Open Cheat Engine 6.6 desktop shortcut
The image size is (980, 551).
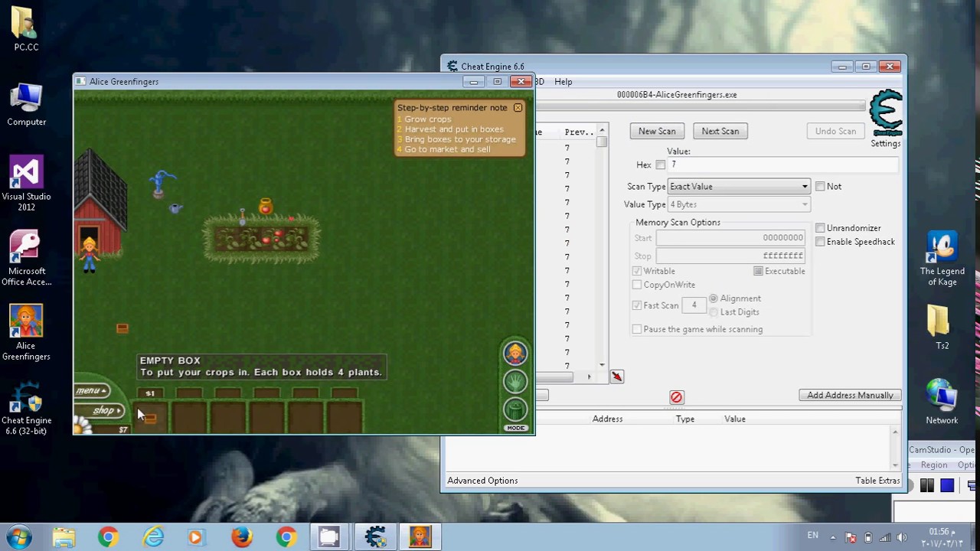point(26,408)
